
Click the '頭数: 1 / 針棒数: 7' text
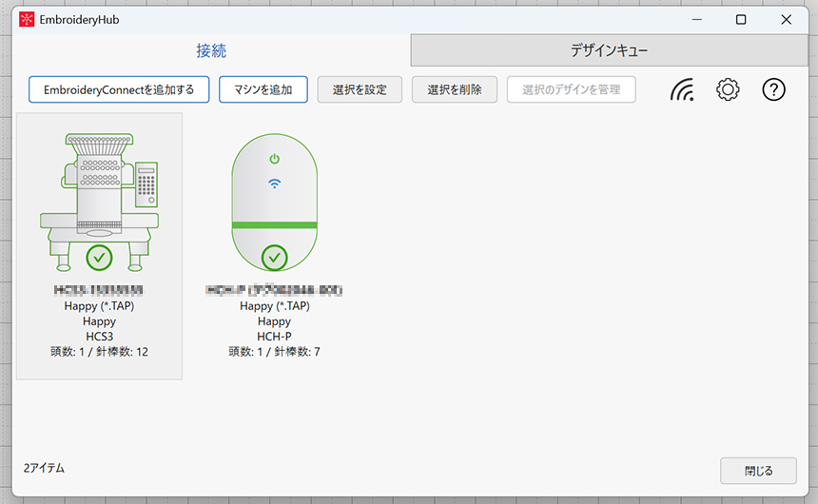tap(274, 352)
